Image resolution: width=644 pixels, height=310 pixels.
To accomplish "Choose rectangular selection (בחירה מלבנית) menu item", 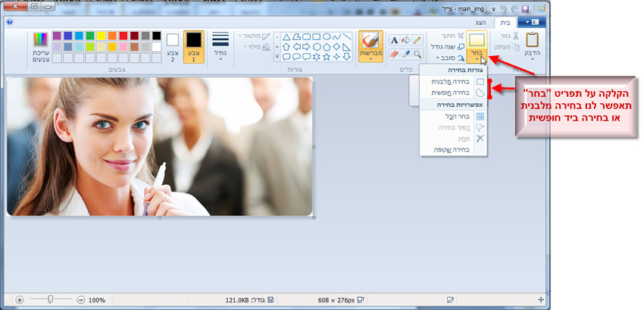I will (453, 82).
